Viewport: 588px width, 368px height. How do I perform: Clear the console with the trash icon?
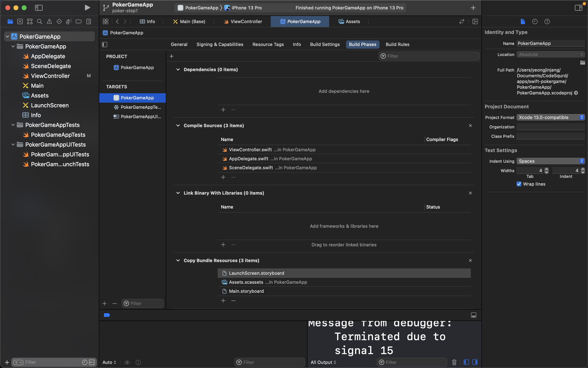click(454, 362)
